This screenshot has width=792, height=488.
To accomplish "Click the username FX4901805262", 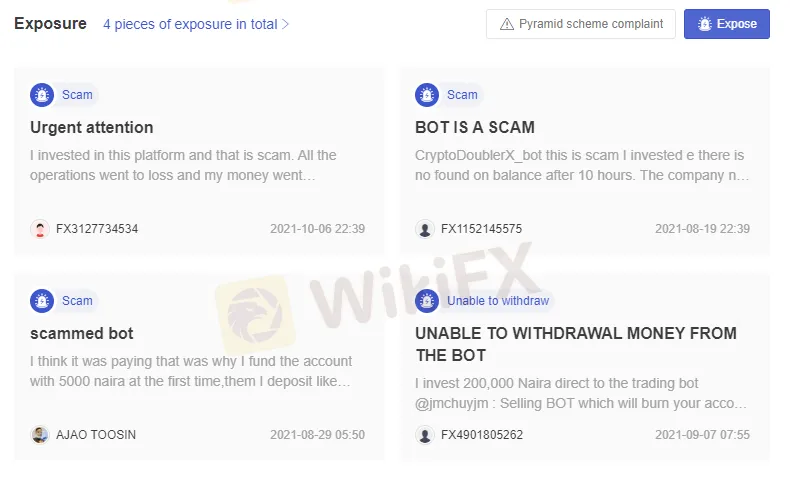I will [x=482, y=435].
